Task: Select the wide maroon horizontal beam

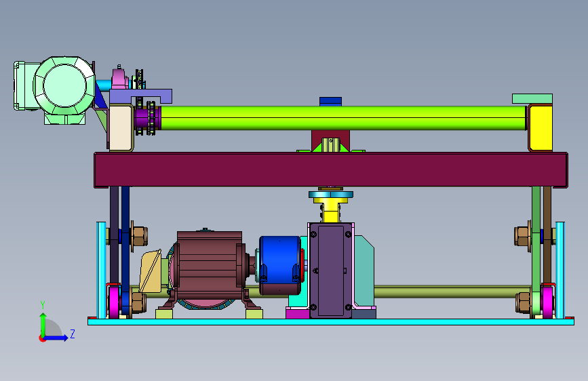Action: point(331,169)
